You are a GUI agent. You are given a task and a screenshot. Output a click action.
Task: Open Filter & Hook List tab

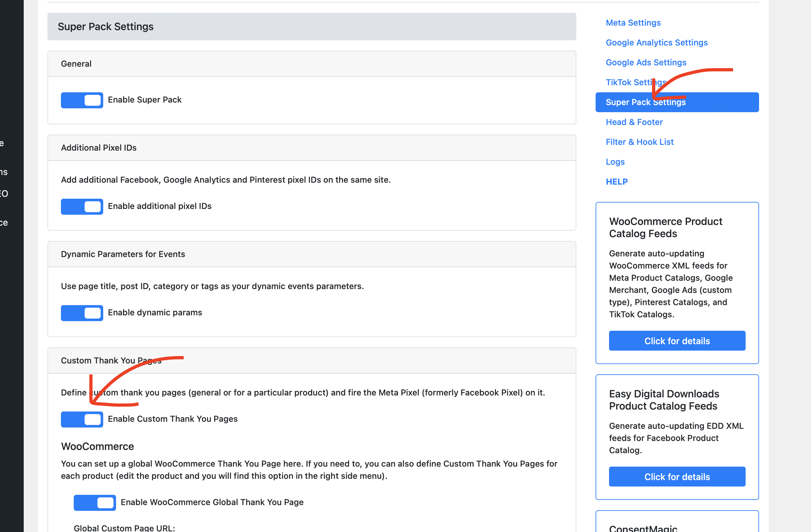(x=639, y=142)
